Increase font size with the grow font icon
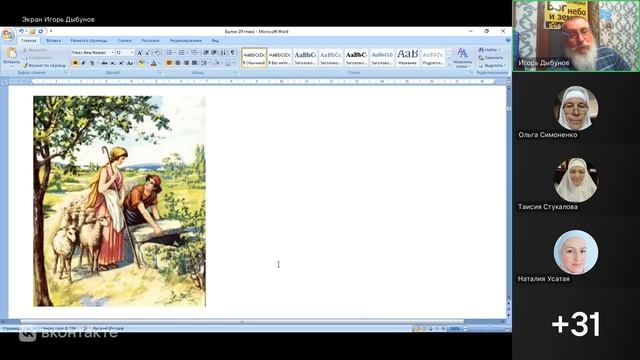Screen dimensions: 640x360 [x=140, y=53]
